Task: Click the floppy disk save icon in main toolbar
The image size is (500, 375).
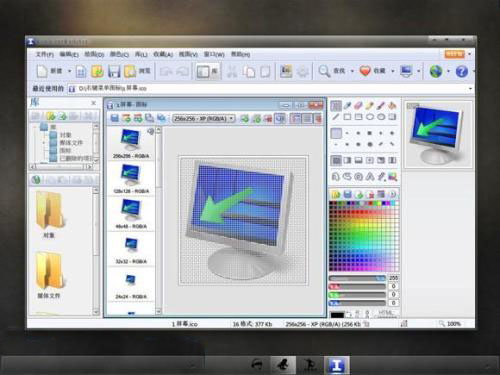Action: (114, 71)
